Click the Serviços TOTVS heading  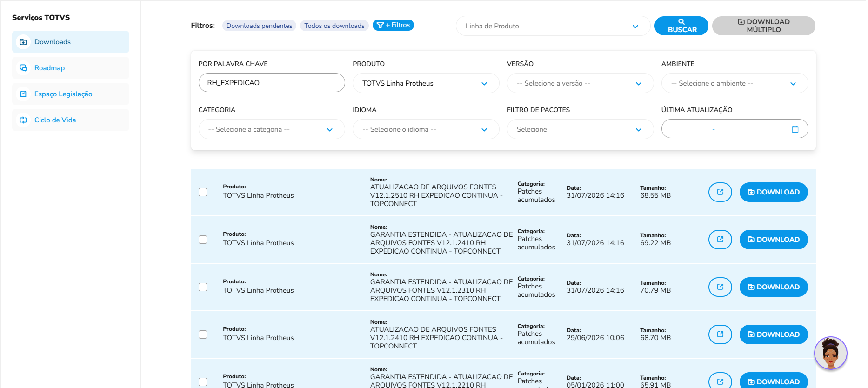pos(41,18)
